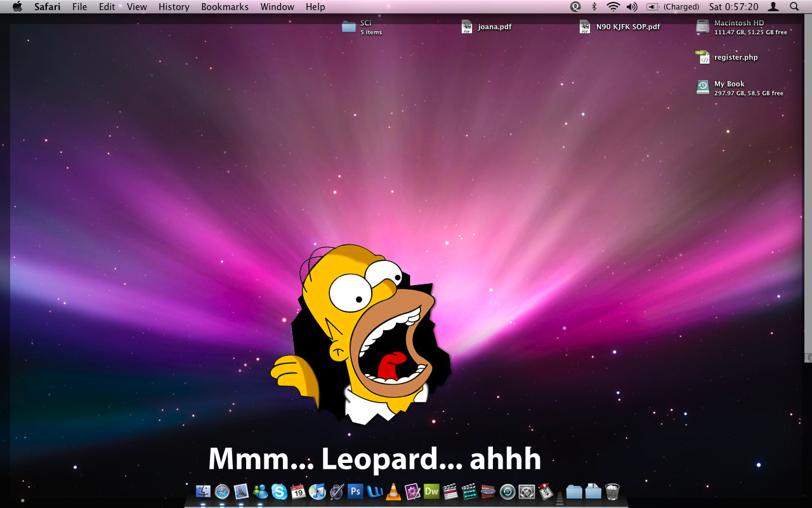Image resolution: width=812 pixels, height=508 pixels.
Task: Open the Wi-Fi status menu
Action: [613, 7]
